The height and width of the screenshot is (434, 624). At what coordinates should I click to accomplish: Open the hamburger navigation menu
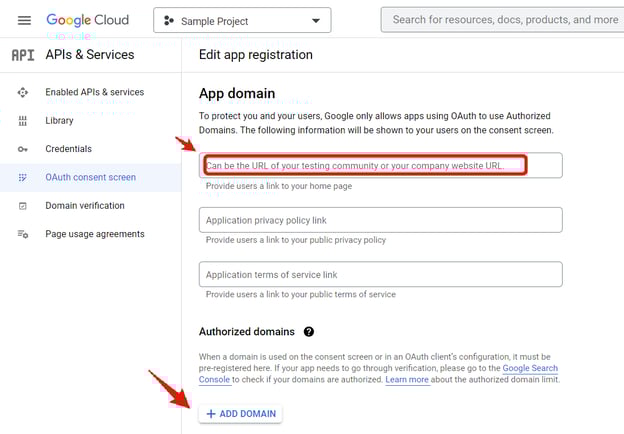point(24,20)
